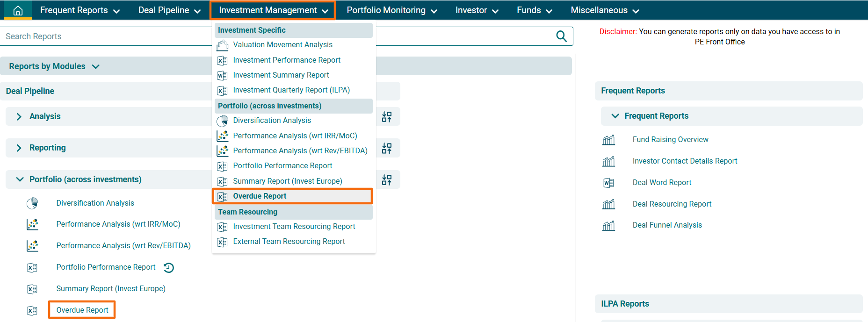
Task: Click the search magnifier icon
Action: (561, 36)
